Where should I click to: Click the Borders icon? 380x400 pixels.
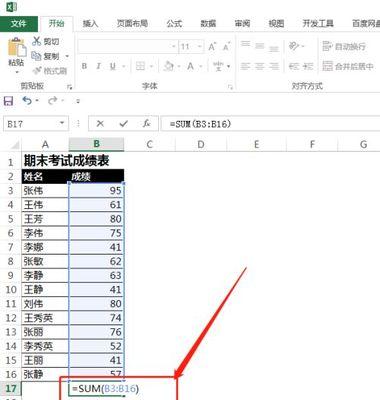click(140, 66)
